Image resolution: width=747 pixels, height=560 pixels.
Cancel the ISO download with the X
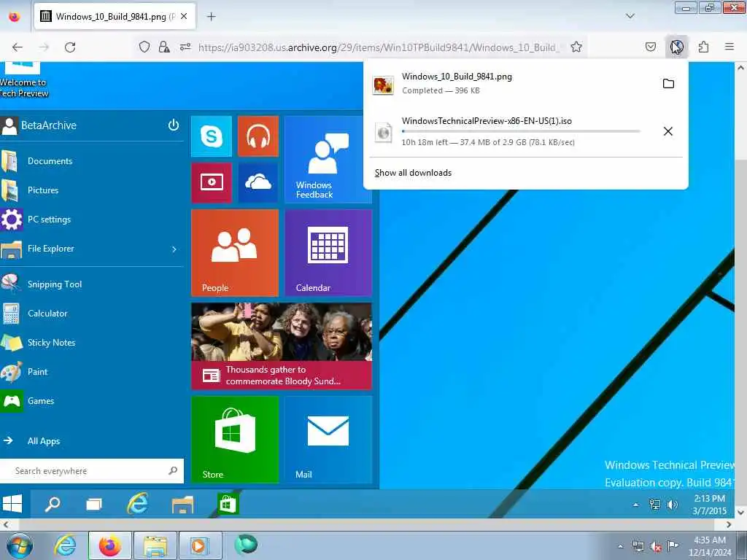(668, 131)
